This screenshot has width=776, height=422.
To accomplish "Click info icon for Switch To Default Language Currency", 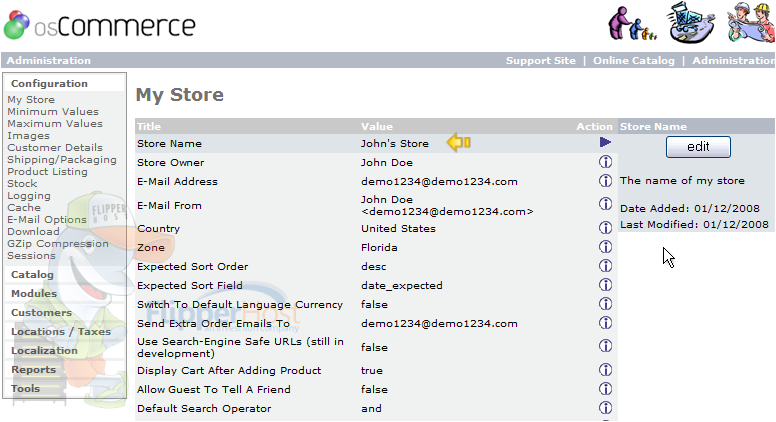I will click(x=605, y=303).
